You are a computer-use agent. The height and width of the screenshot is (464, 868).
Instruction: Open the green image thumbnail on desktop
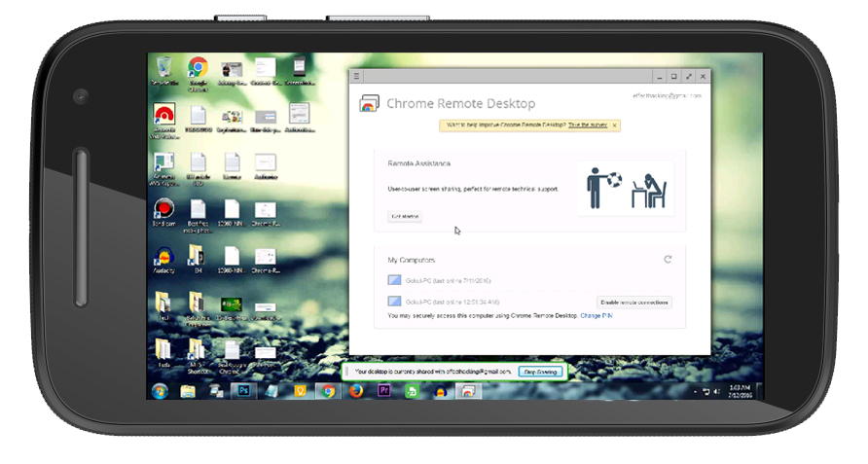(232, 309)
